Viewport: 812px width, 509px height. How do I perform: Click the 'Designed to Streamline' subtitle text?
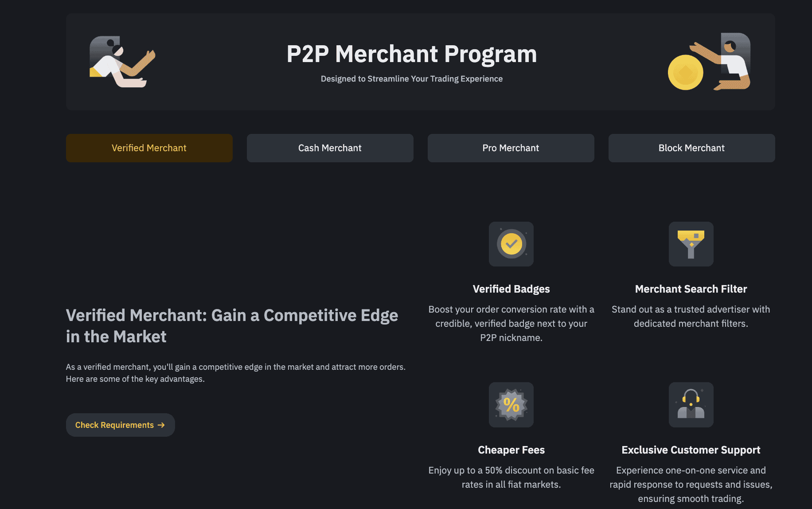[412, 79]
